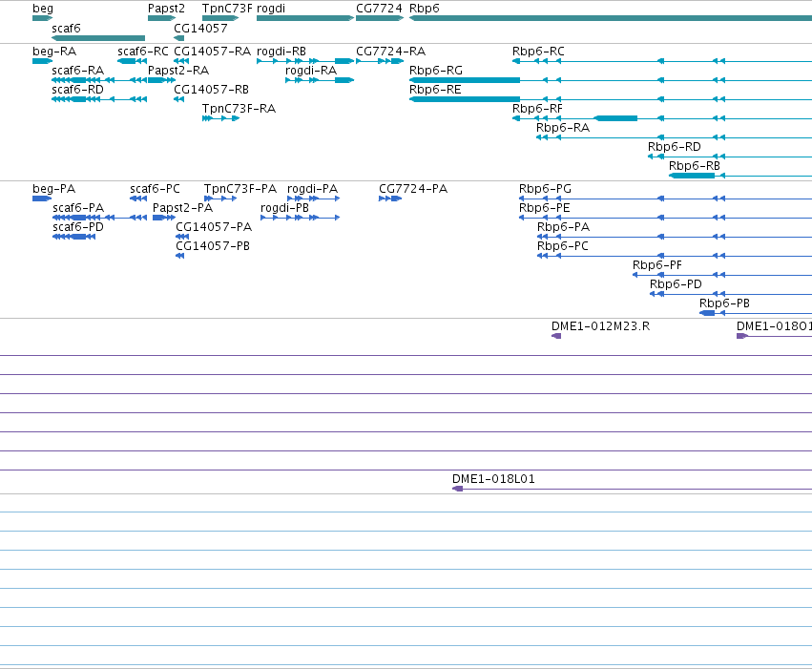Select the scaf6-RA transcript
This screenshot has height=669, width=812.
coord(99,80)
